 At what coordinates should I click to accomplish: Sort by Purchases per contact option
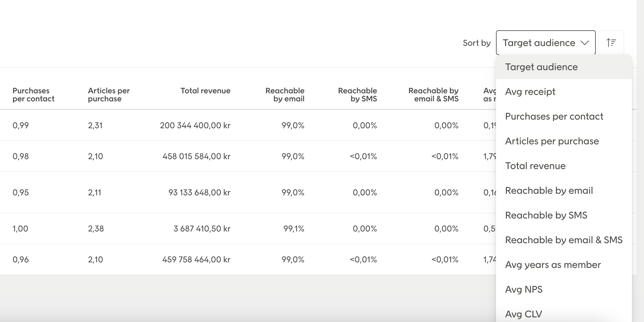coord(554,117)
